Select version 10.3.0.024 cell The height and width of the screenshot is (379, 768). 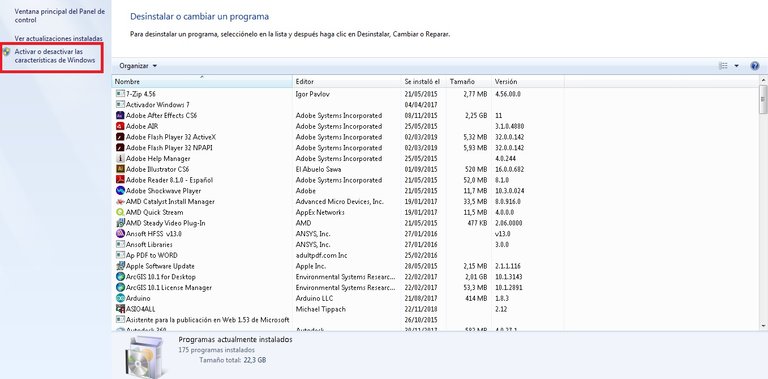(x=509, y=190)
